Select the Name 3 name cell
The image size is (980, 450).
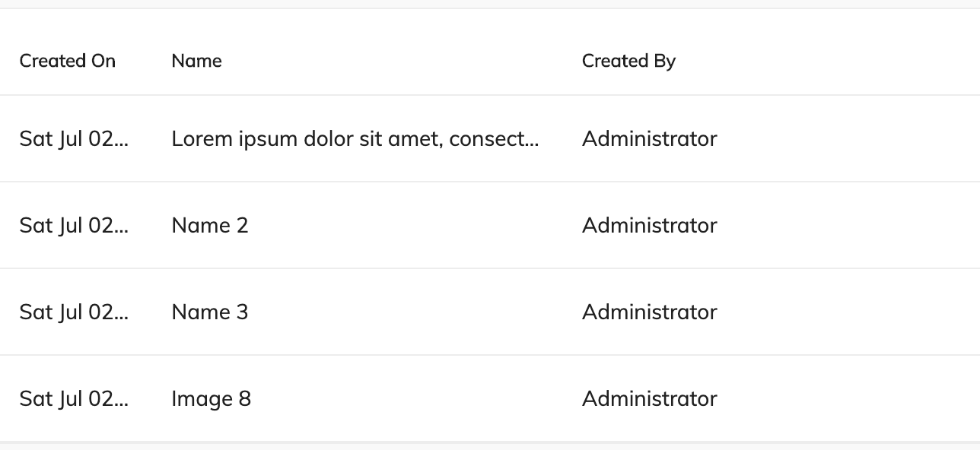coord(210,312)
